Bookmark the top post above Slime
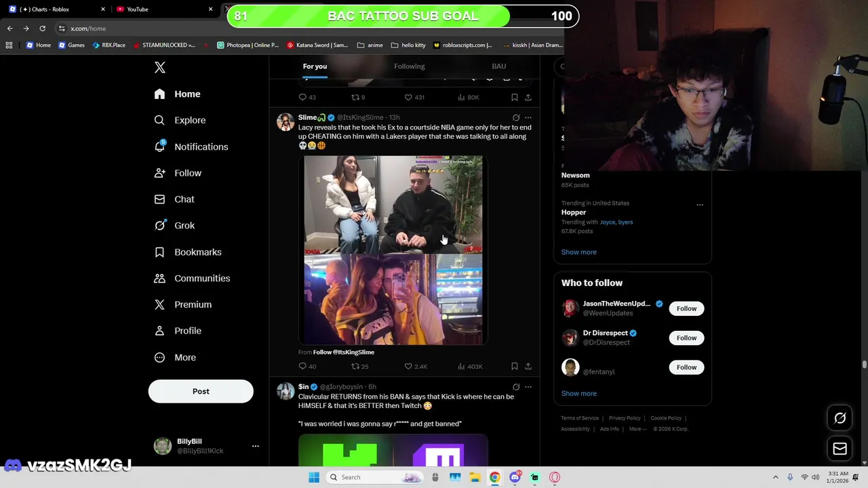The height and width of the screenshot is (488, 868). click(x=515, y=97)
